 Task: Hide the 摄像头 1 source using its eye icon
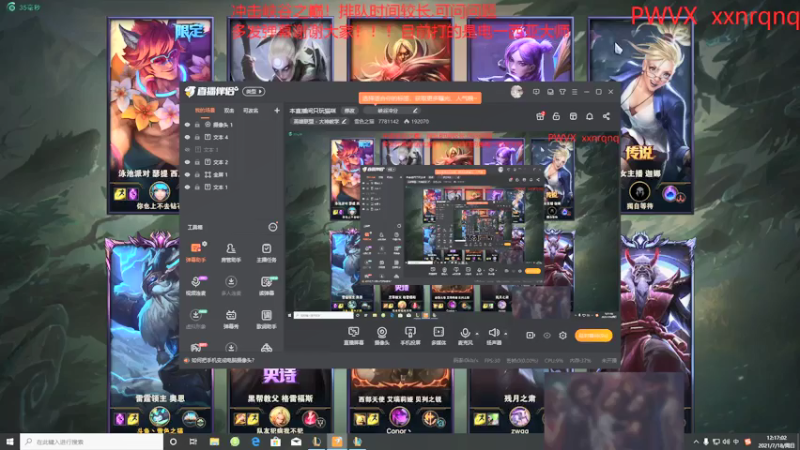click(187, 124)
